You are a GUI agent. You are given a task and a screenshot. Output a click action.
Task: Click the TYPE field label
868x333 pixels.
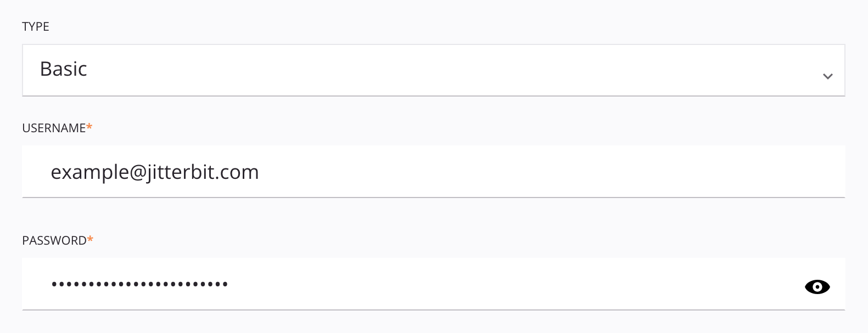pyautogui.click(x=36, y=26)
